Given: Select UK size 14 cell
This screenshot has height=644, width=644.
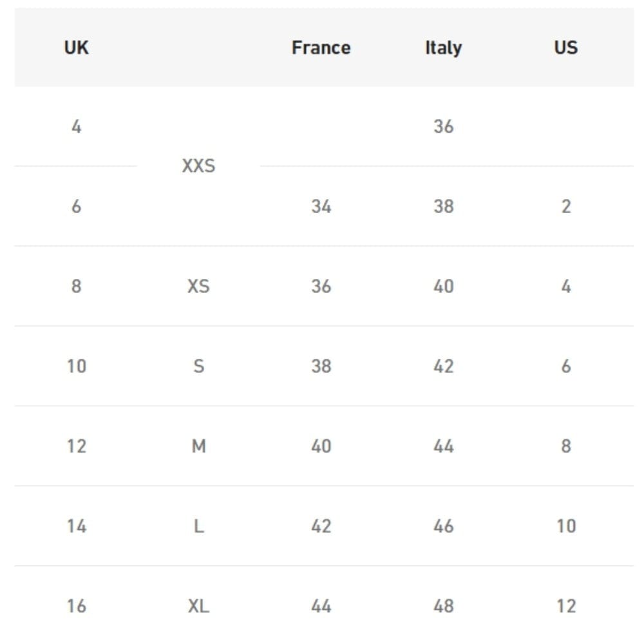Looking at the screenshot, I should coord(76,526).
